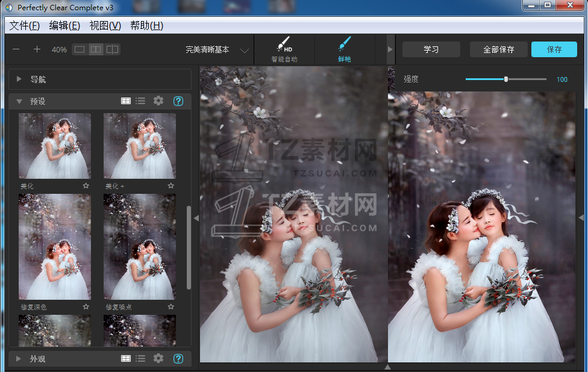Open presets panel gear settings

158,101
